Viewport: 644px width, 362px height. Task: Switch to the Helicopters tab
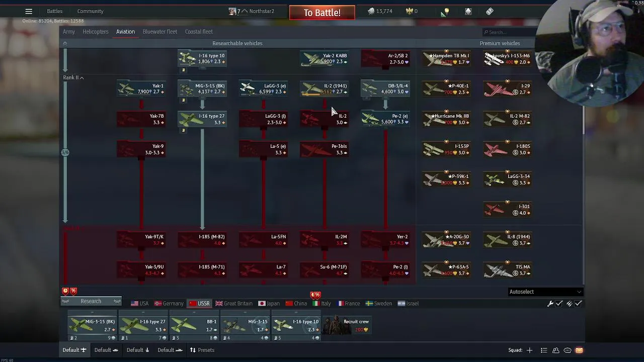click(x=96, y=32)
